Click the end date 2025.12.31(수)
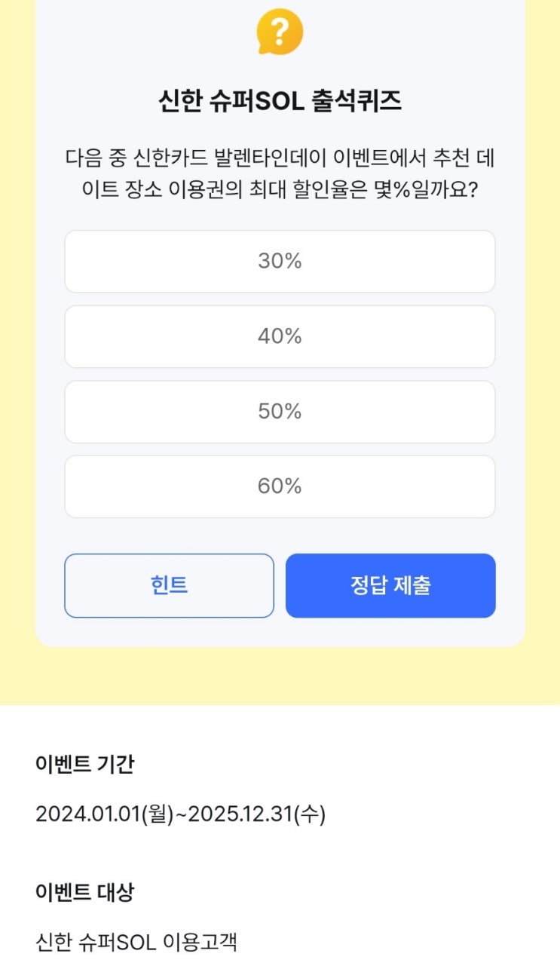560x966 pixels. 256,814
